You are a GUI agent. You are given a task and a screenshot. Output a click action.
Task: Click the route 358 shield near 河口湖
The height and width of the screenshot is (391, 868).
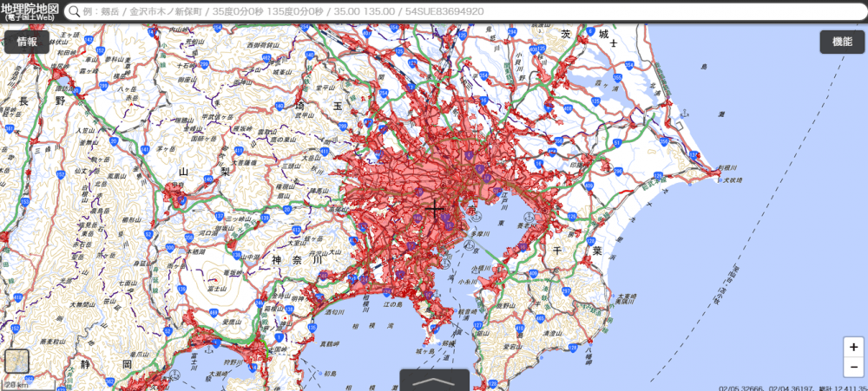(188, 238)
